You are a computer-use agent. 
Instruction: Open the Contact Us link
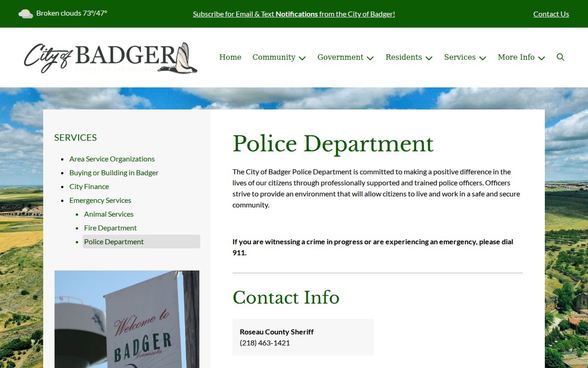(x=551, y=14)
